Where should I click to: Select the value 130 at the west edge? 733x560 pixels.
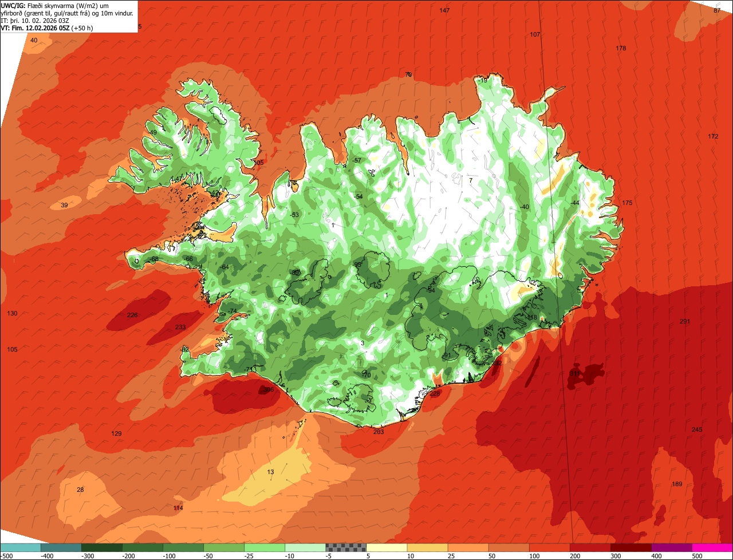(x=12, y=313)
